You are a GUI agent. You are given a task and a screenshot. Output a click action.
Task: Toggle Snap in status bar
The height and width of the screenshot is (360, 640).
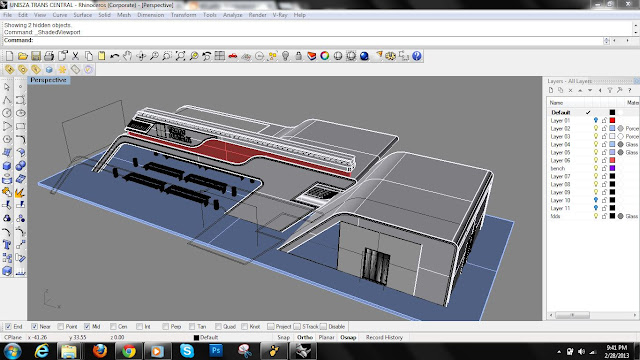click(284, 338)
